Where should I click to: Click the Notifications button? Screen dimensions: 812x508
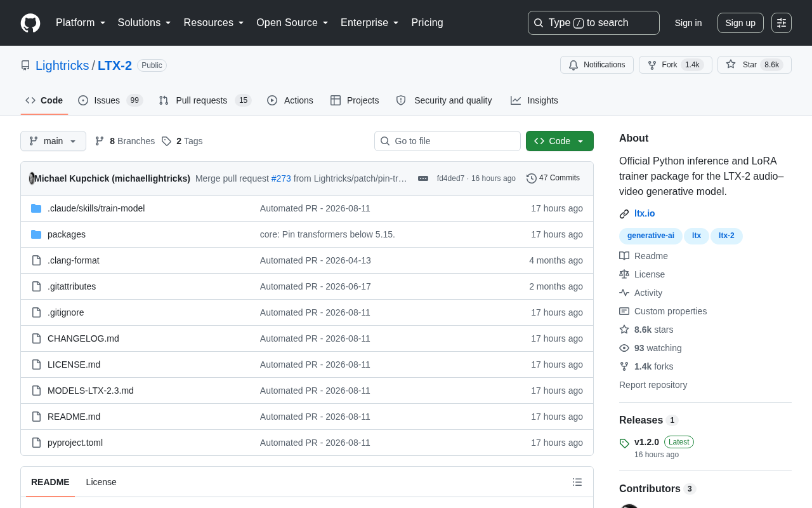[x=597, y=65]
